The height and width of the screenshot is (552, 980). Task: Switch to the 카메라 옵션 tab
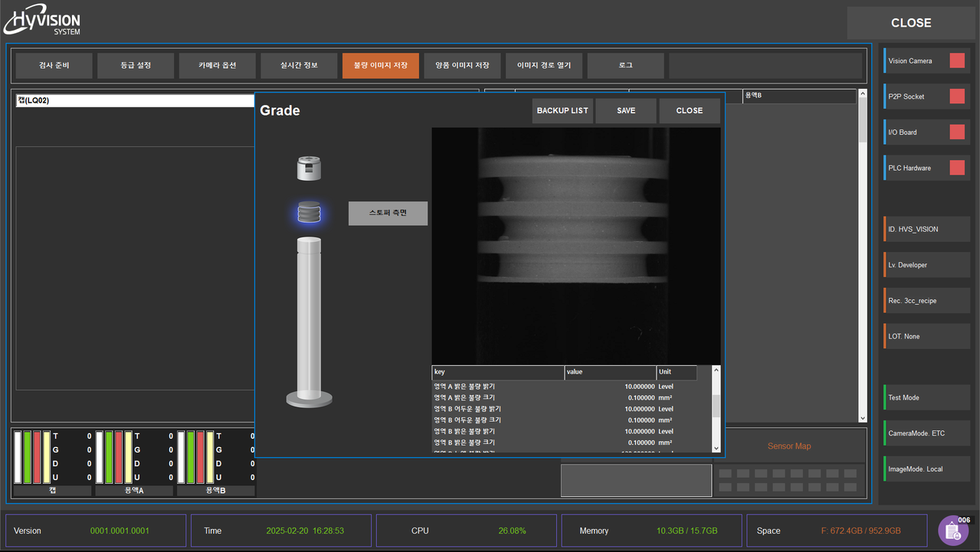point(218,66)
